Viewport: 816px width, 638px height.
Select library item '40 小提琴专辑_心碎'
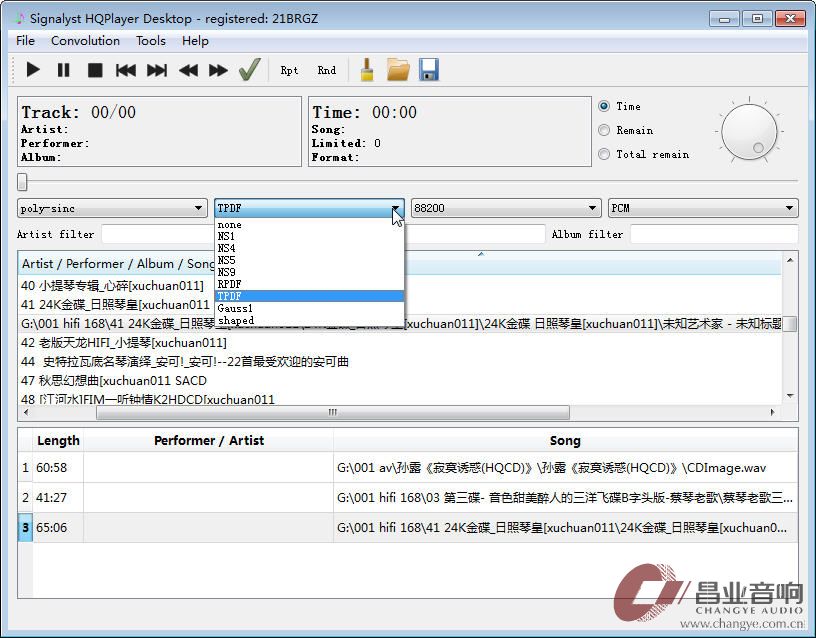click(x=112, y=286)
